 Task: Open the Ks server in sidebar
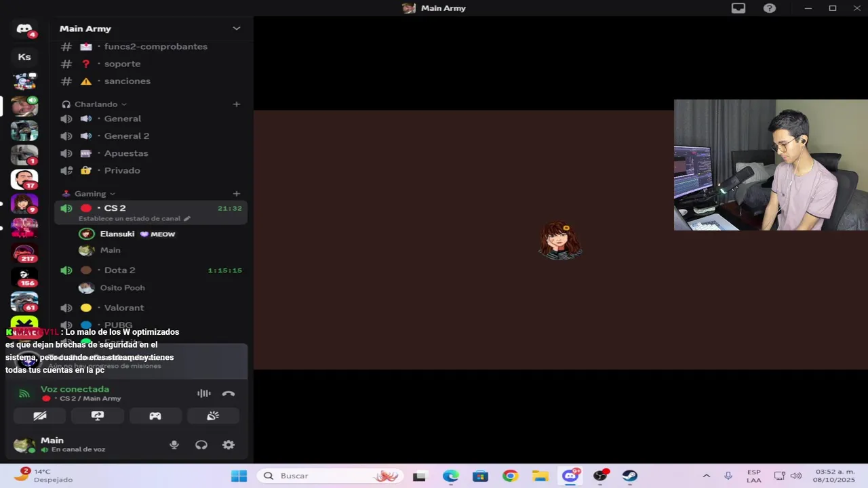(x=24, y=57)
